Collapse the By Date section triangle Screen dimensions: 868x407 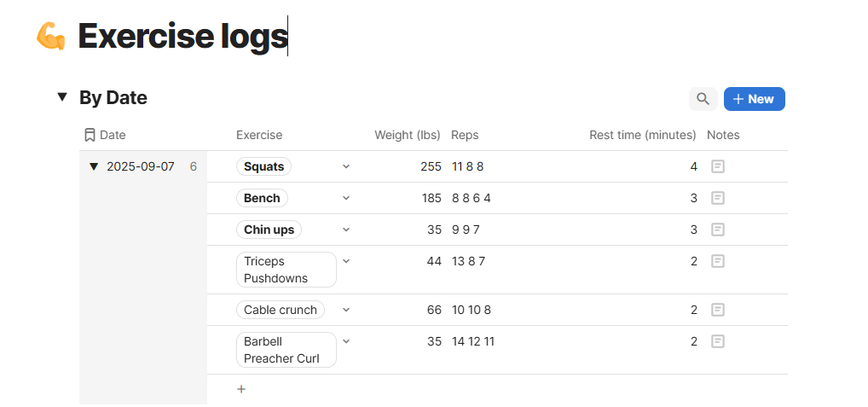point(61,97)
